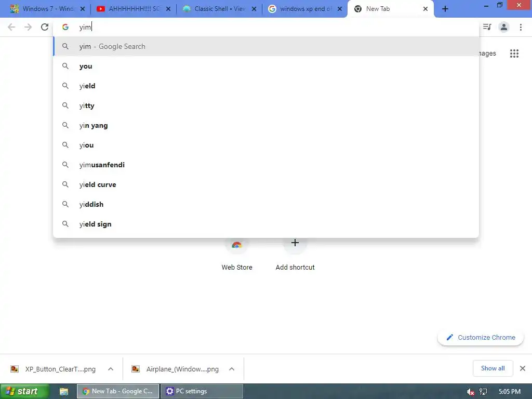
Task: Close the windows xp end tab
Action: pos(340,9)
